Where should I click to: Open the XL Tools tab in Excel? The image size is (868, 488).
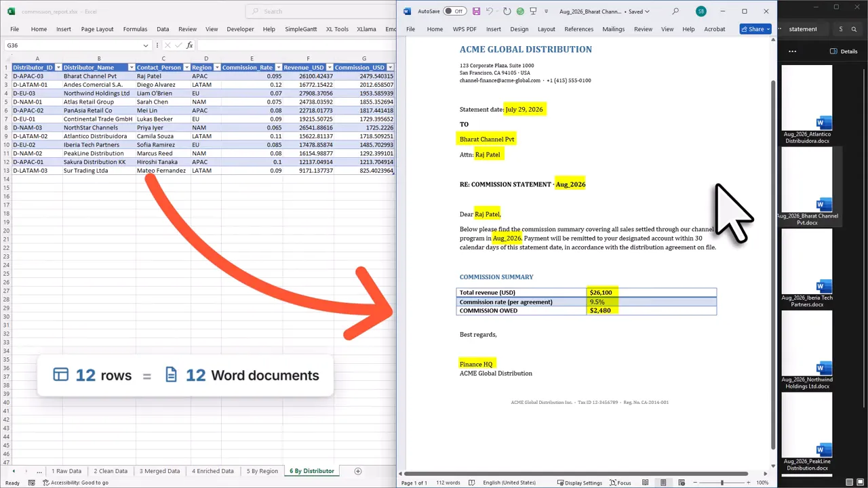(x=337, y=29)
